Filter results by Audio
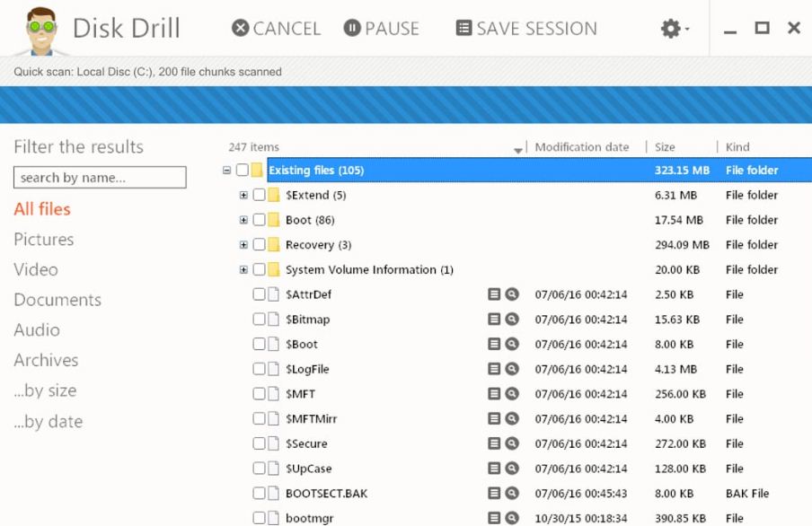Viewport: 812px width, 526px height. [x=37, y=329]
